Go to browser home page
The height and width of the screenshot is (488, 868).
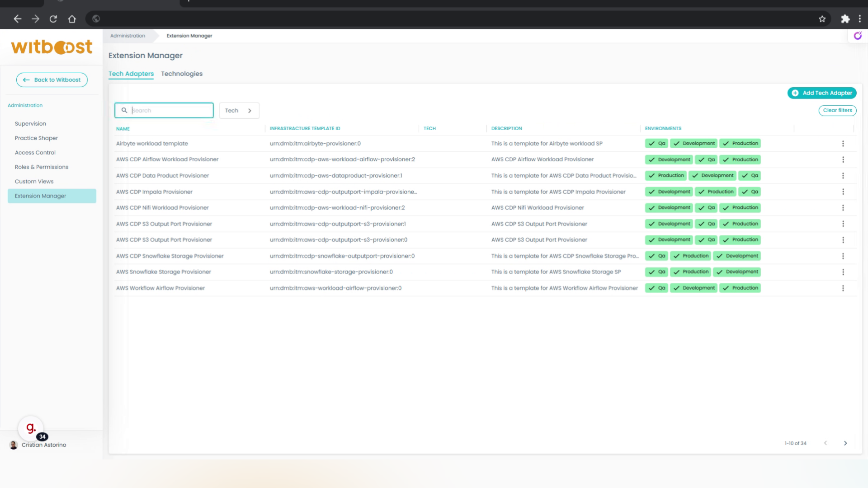pyautogui.click(x=72, y=19)
